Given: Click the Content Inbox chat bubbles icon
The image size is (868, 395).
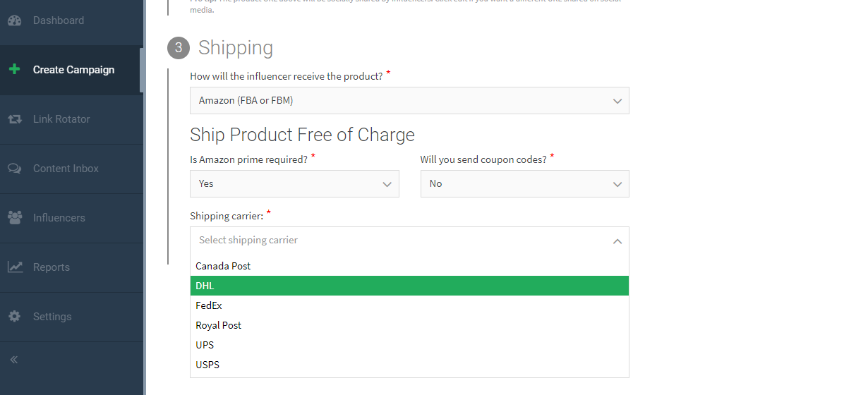Looking at the screenshot, I should 14,169.
